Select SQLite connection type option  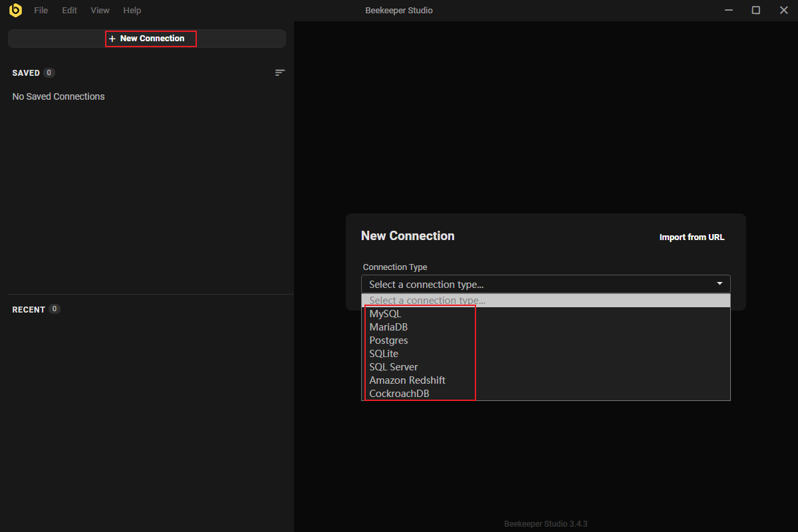(x=384, y=354)
